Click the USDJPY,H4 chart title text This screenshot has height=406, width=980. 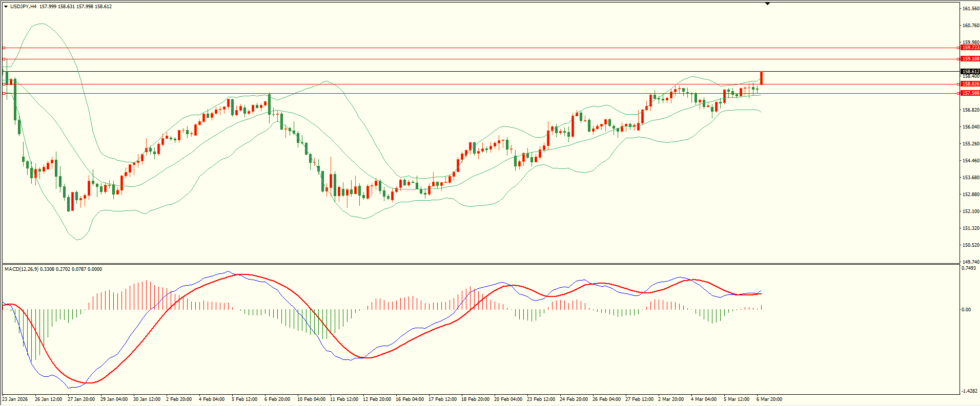click(x=23, y=7)
